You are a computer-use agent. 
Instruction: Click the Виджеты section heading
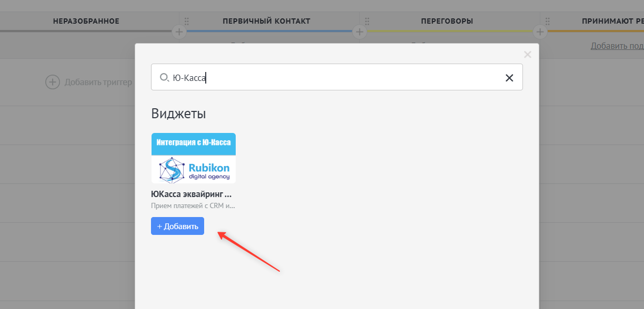coord(178,114)
